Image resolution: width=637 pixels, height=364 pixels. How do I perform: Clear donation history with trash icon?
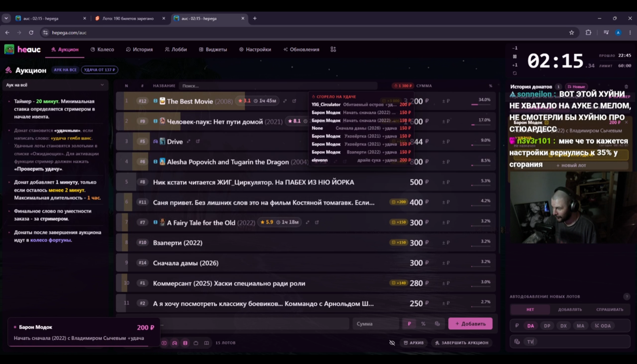(626, 87)
